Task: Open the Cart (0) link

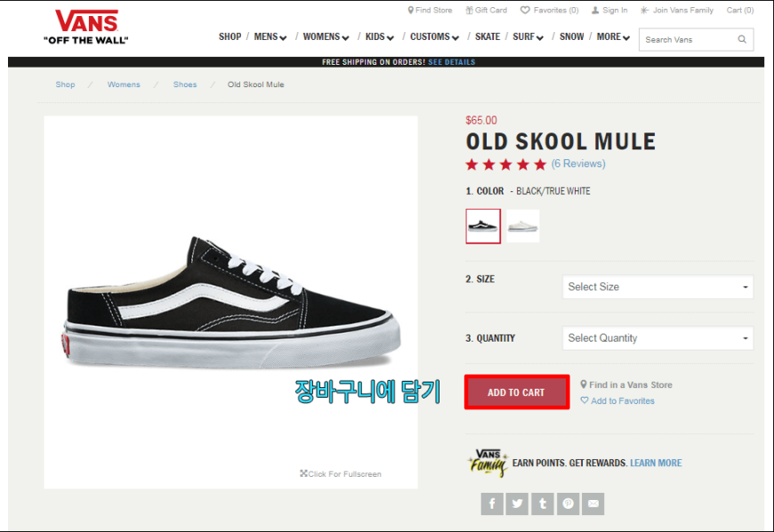Action: tap(740, 10)
